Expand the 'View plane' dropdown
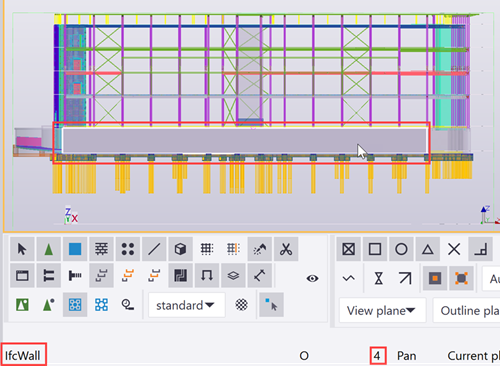Viewport: 500px width, 366px height. pyautogui.click(x=382, y=311)
